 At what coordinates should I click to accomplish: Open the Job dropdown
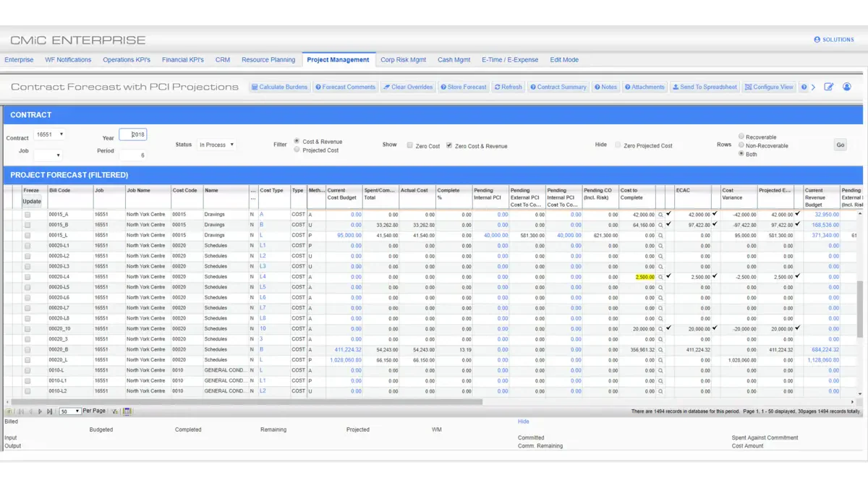point(48,155)
